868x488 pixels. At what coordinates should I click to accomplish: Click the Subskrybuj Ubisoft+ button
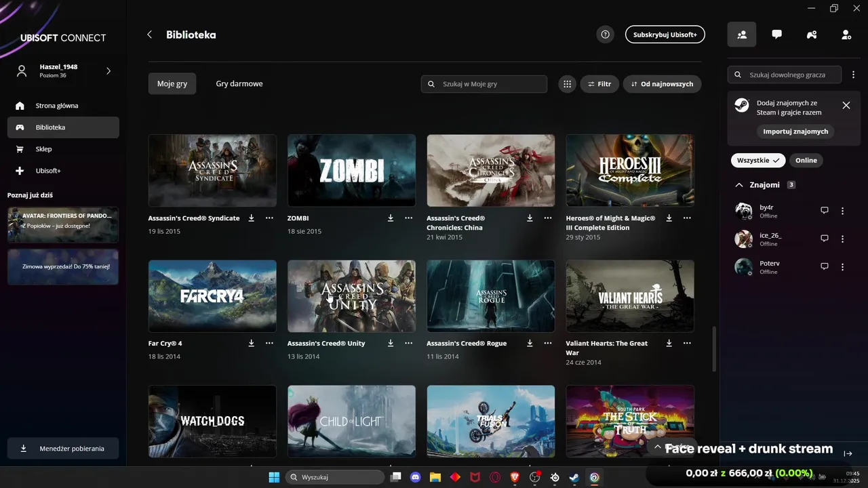click(665, 35)
